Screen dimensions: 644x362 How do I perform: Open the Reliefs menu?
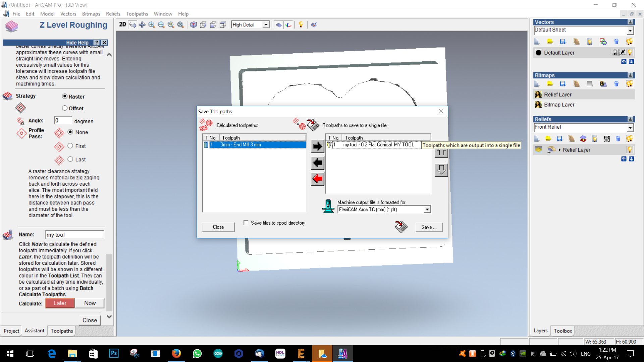(113, 14)
